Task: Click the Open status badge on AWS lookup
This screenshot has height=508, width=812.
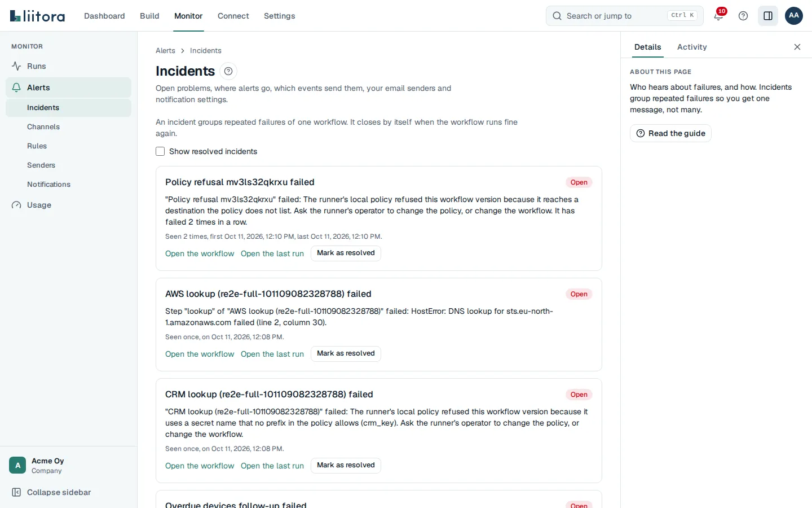Action: 579,294
